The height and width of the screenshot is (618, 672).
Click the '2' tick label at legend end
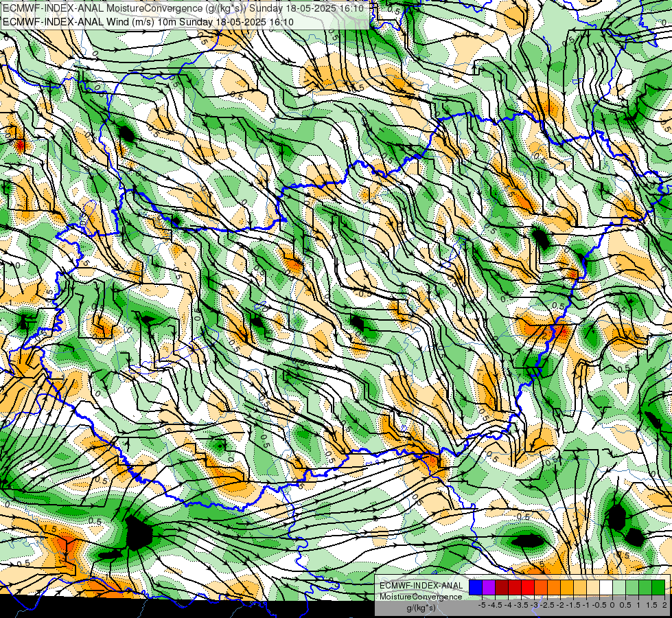pos(664,605)
